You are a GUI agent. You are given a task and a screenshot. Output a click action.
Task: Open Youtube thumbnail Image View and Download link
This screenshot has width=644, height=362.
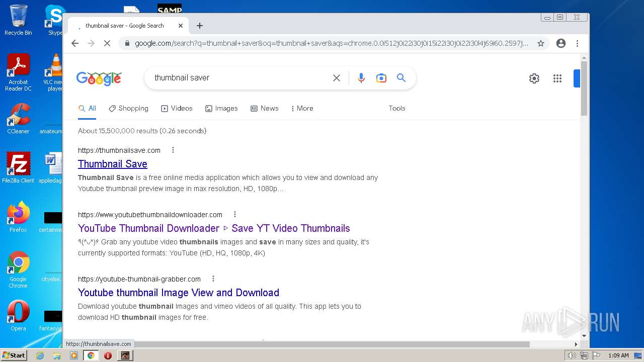point(179,293)
